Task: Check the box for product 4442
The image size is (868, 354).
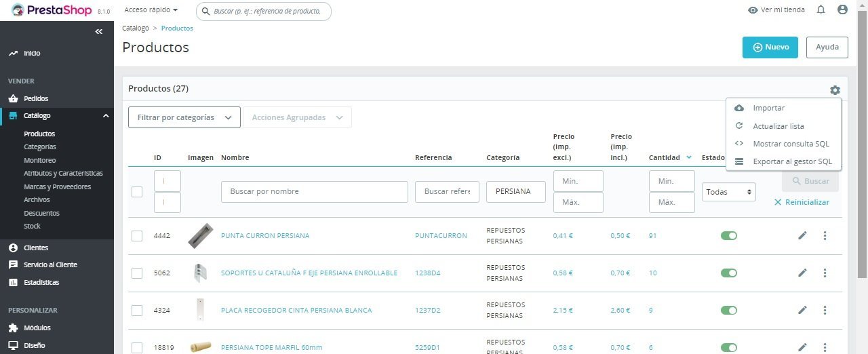Action: point(137,235)
